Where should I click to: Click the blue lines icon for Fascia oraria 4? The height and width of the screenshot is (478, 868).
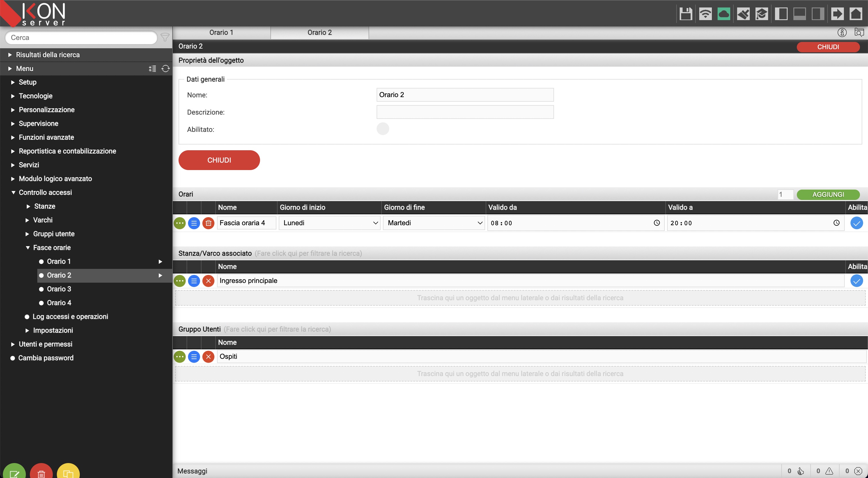194,223
